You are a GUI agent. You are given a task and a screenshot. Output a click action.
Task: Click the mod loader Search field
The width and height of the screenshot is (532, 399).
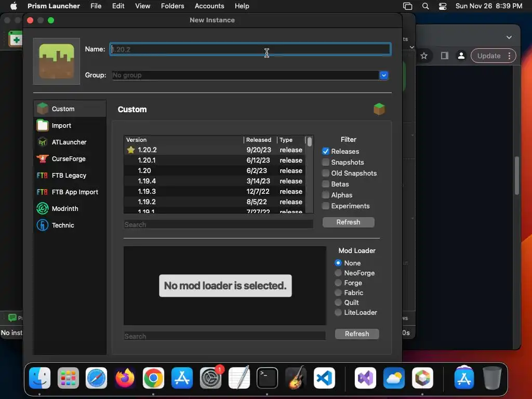[224, 336]
